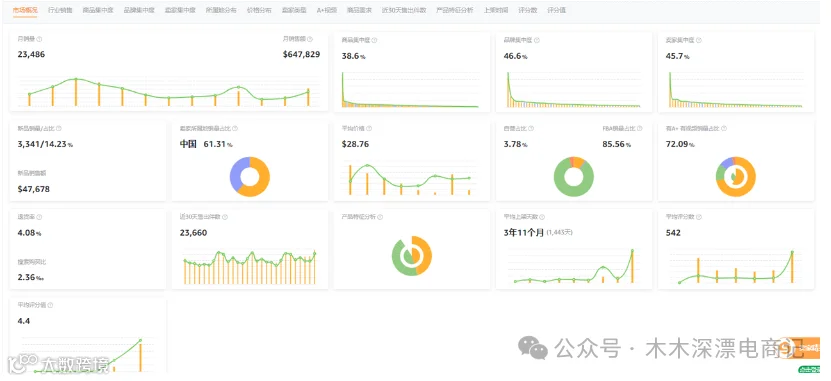Click help icon beside 退货率
This screenshot has height=381, width=831.
40,217
